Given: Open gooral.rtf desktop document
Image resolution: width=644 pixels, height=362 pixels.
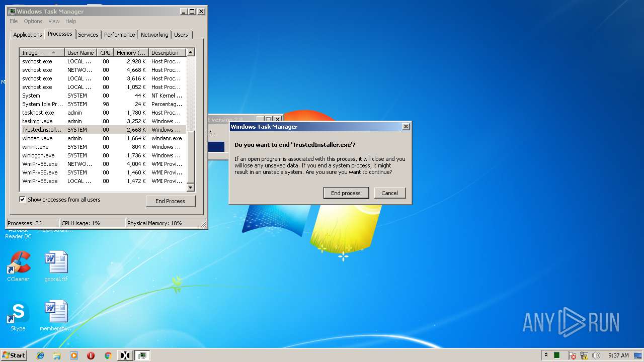Looking at the screenshot, I should tap(56, 266).
